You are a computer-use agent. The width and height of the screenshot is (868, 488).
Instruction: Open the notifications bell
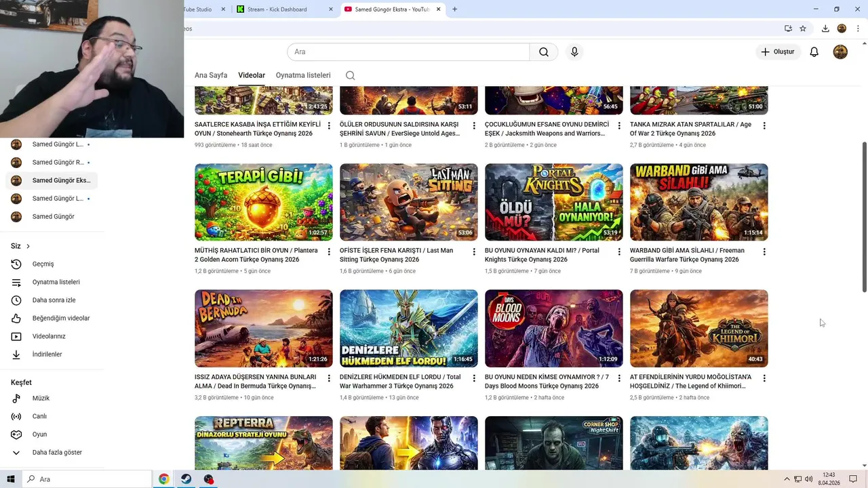click(x=814, y=52)
